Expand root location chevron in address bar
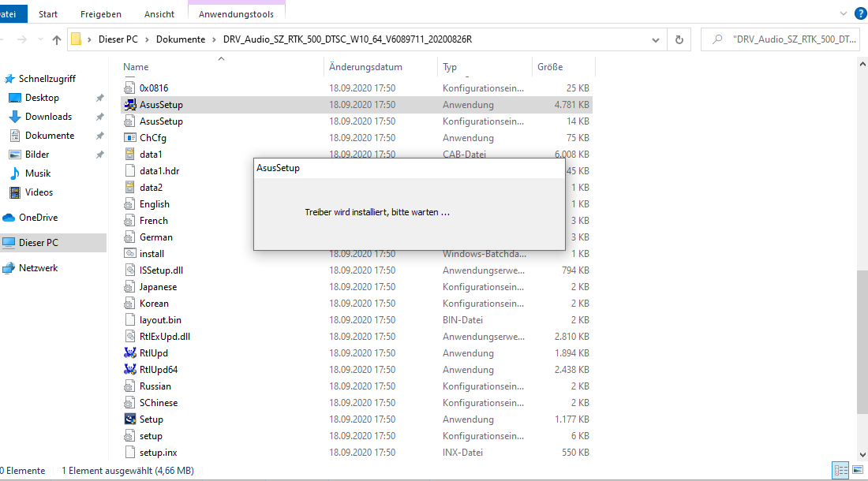 point(89,39)
